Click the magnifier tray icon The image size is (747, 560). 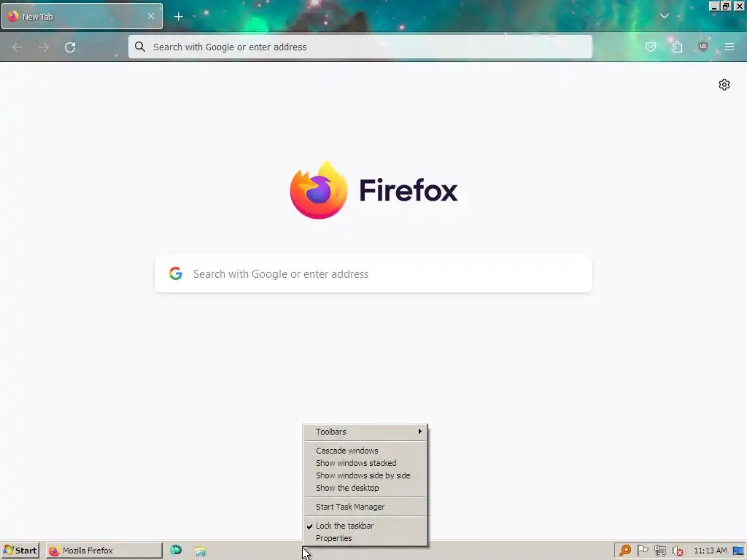point(624,551)
